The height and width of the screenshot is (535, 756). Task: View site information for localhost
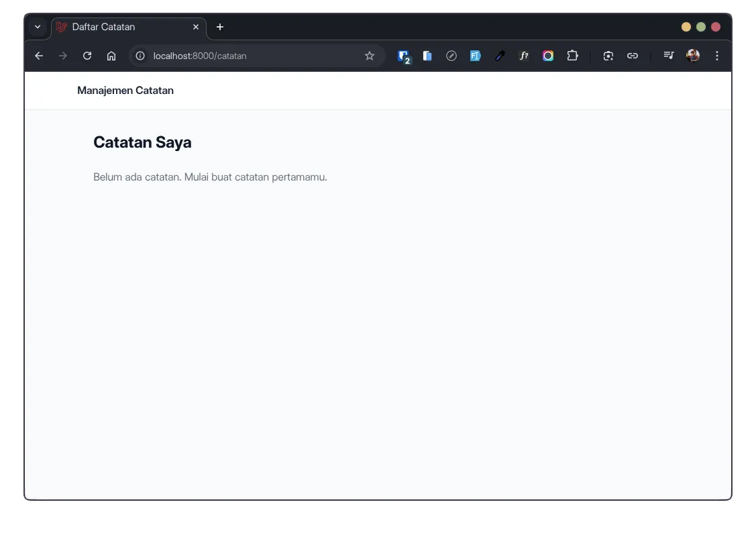pos(139,56)
